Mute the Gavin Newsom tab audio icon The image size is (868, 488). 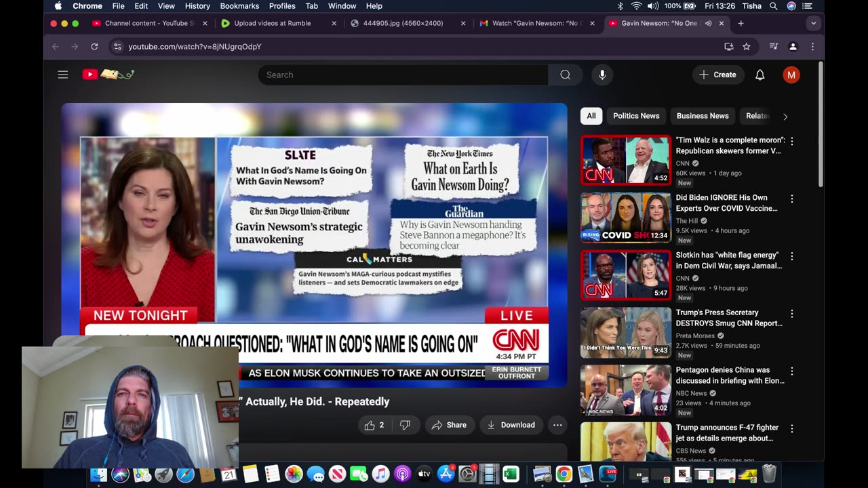(x=708, y=23)
